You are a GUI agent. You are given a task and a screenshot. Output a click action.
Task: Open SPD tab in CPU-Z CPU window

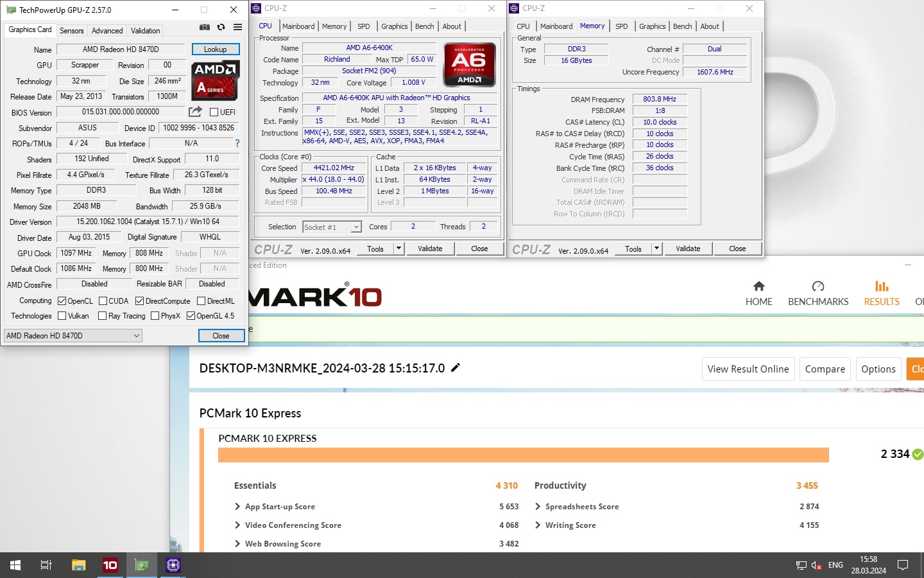pyautogui.click(x=363, y=26)
